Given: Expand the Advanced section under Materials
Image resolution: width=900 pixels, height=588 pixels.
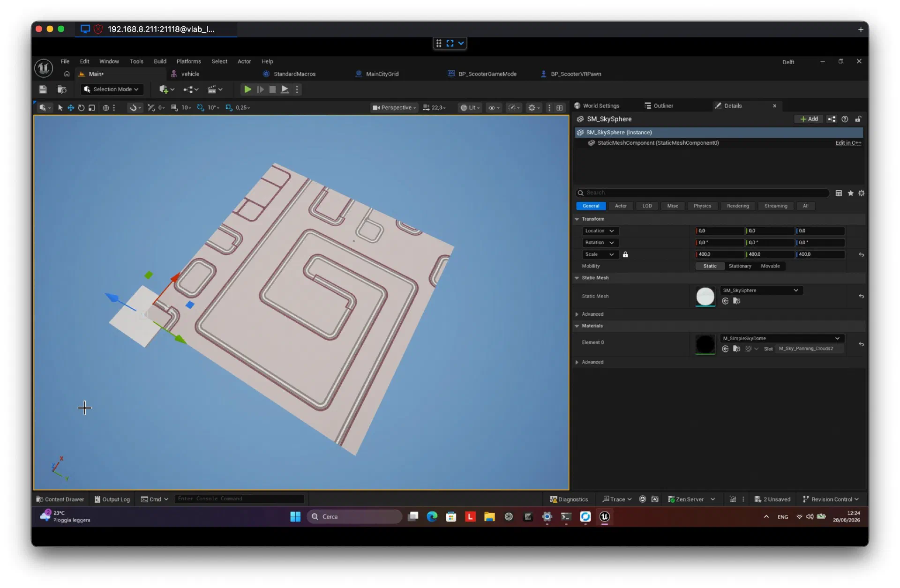Looking at the screenshot, I should tap(577, 362).
